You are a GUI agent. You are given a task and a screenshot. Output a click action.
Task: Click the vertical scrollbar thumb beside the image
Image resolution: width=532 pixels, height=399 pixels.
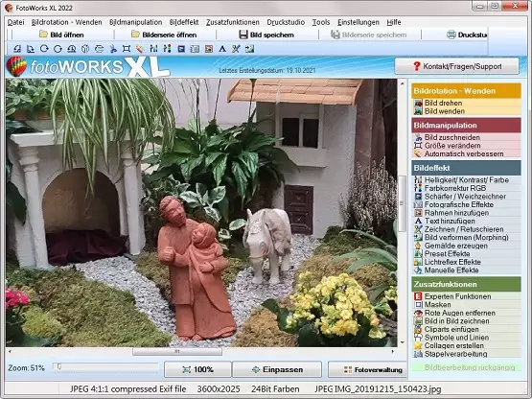(402, 203)
